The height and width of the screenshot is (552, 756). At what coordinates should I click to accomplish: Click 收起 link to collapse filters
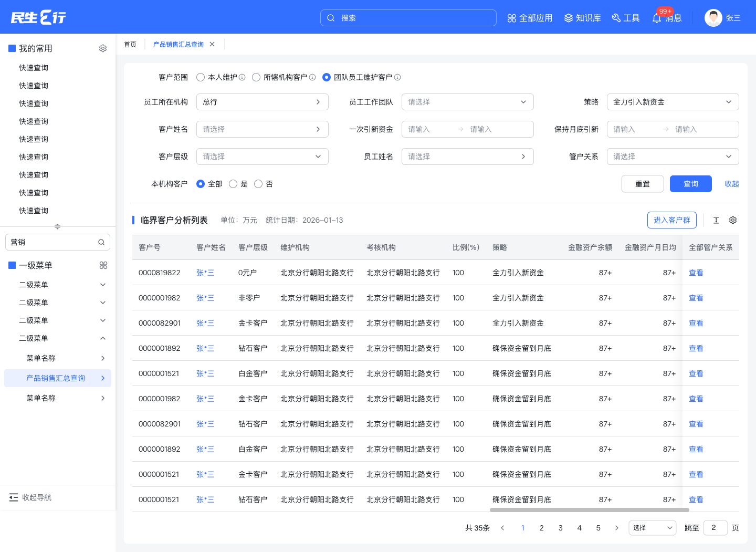click(732, 184)
